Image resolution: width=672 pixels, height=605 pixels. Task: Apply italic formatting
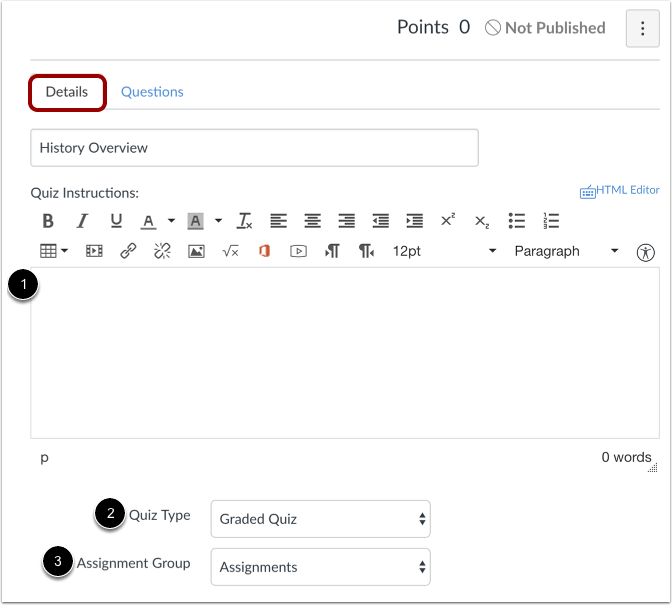[82, 221]
